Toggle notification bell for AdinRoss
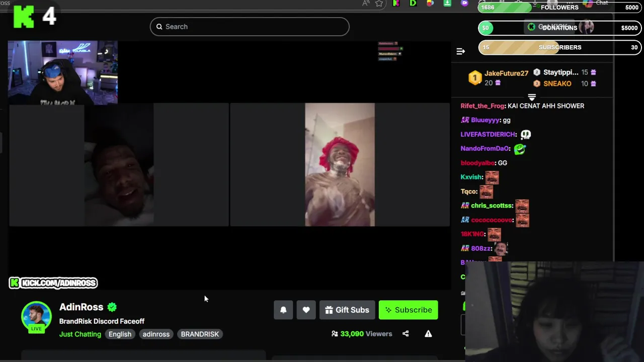Image resolution: width=644 pixels, height=362 pixels. (x=283, y=310)
